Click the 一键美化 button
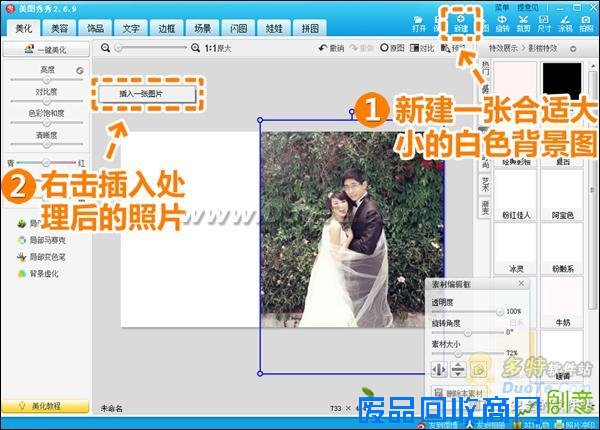Image resolution: width=600 pixels, height=430 pixels. pyautogui.click(x=46, y=48)
